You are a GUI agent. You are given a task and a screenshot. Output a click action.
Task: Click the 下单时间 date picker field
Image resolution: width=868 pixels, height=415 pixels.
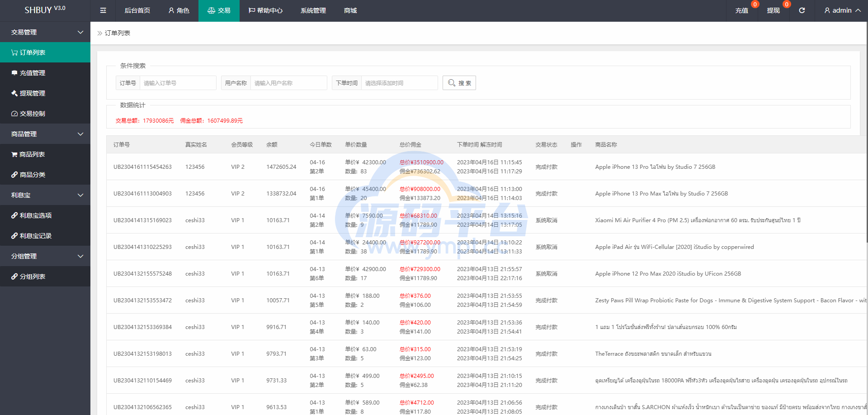coord(399,83)
